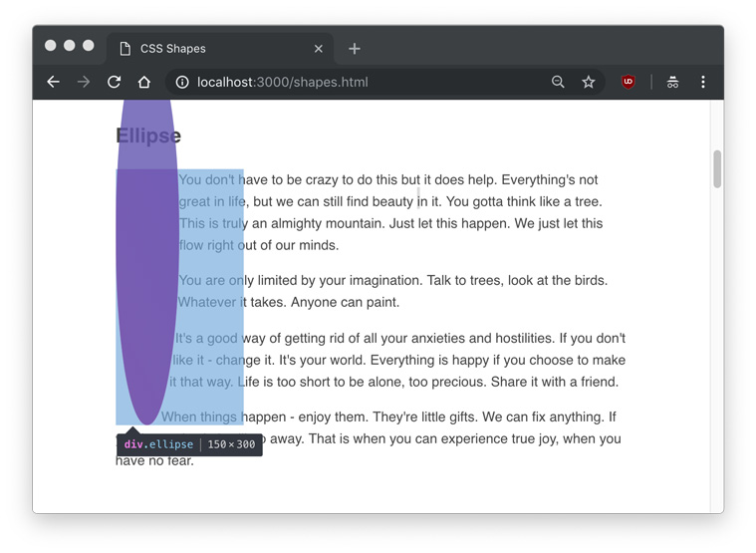Close the browser window
This screenshot has width=756, height=553.
51,45
